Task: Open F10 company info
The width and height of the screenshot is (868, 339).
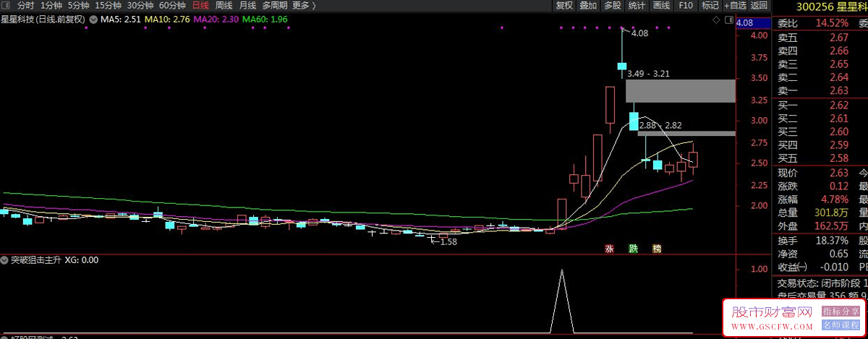Action: tap(686, 5)
